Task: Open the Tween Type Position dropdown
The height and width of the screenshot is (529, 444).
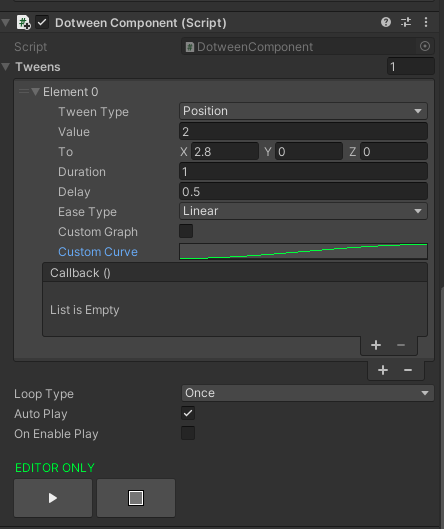Action: tap(303, 111)
